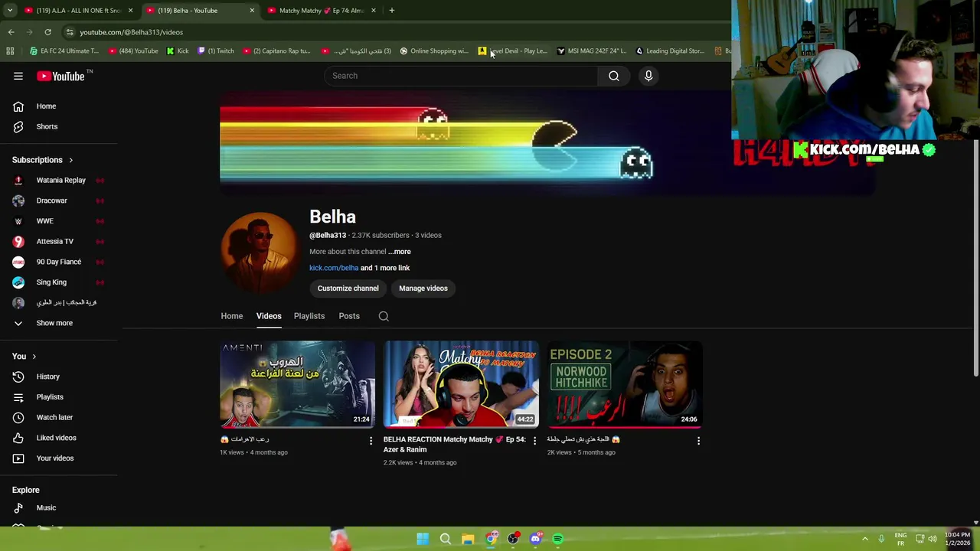Expand the Subscriptions section
Viewport: 980px width, 551px height.
point(43,160)
